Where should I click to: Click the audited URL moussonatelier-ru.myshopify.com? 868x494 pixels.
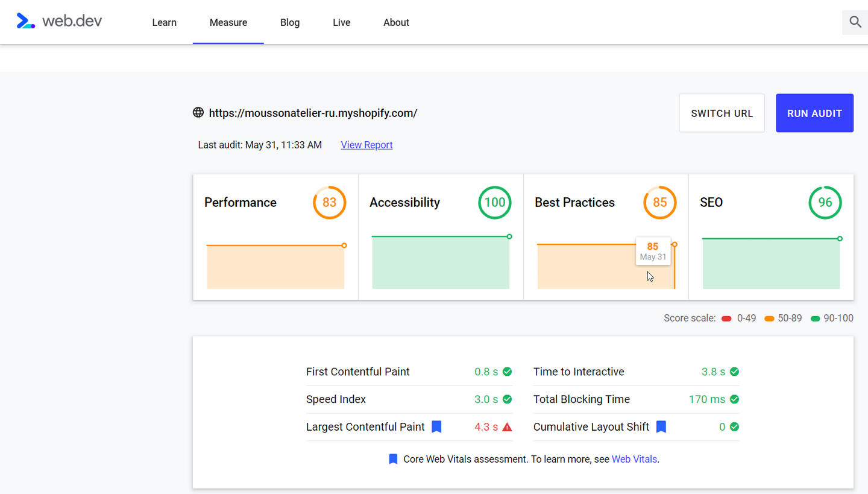[x=313, y=113]
